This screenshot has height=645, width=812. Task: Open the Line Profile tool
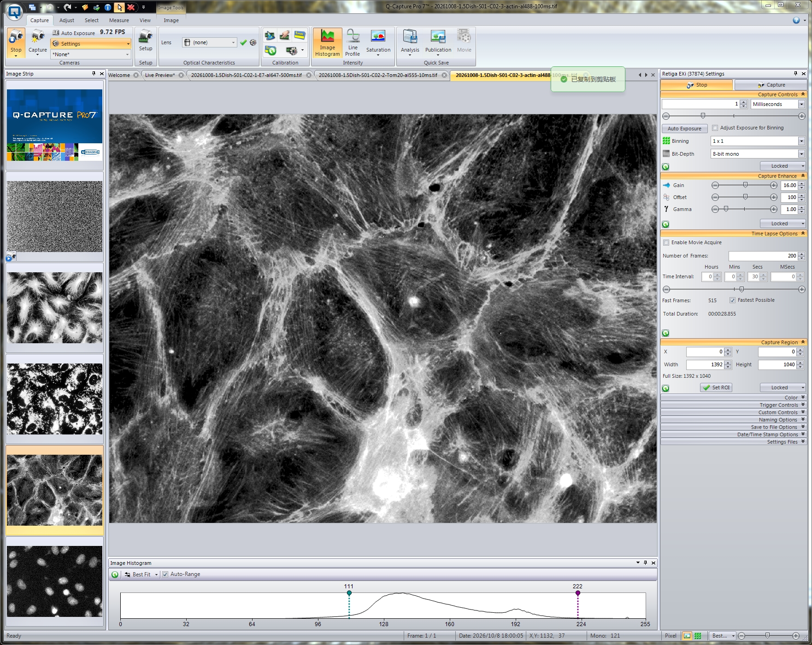click(x=353, y=43)
